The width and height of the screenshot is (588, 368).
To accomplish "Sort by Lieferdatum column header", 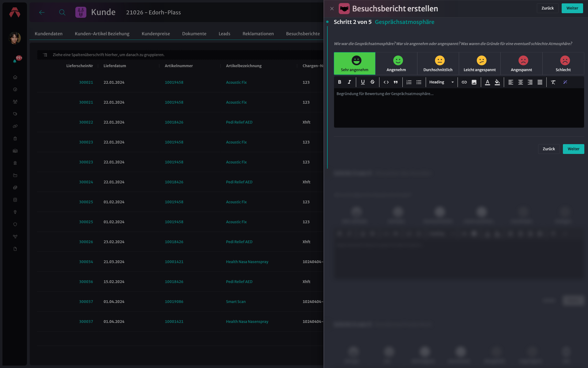I will point(115,66).
